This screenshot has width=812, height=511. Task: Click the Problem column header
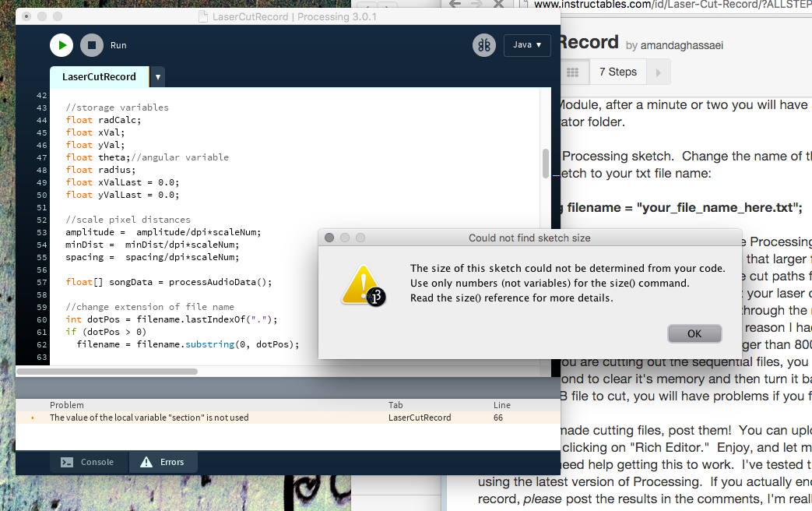click(67, 405)
